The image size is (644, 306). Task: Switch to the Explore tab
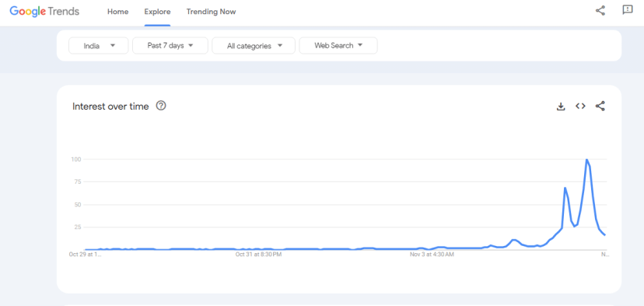[157, 12]
